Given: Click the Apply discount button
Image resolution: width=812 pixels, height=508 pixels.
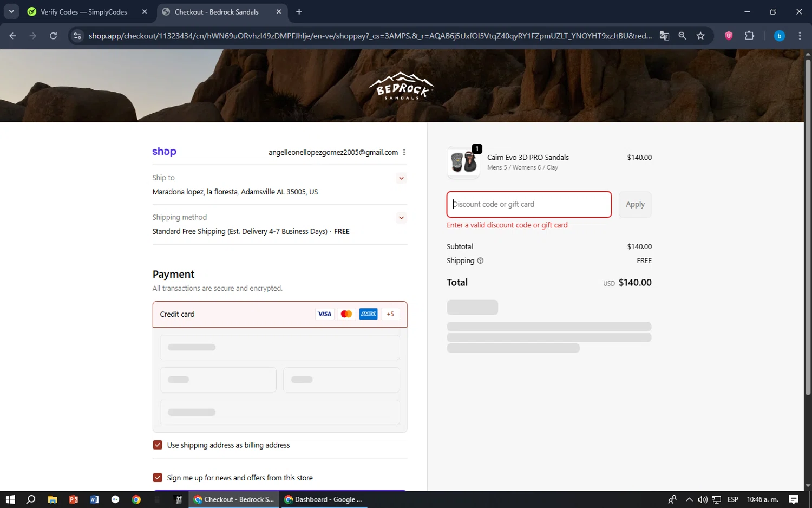Looking at the screenshot, I should pos(635,204).
